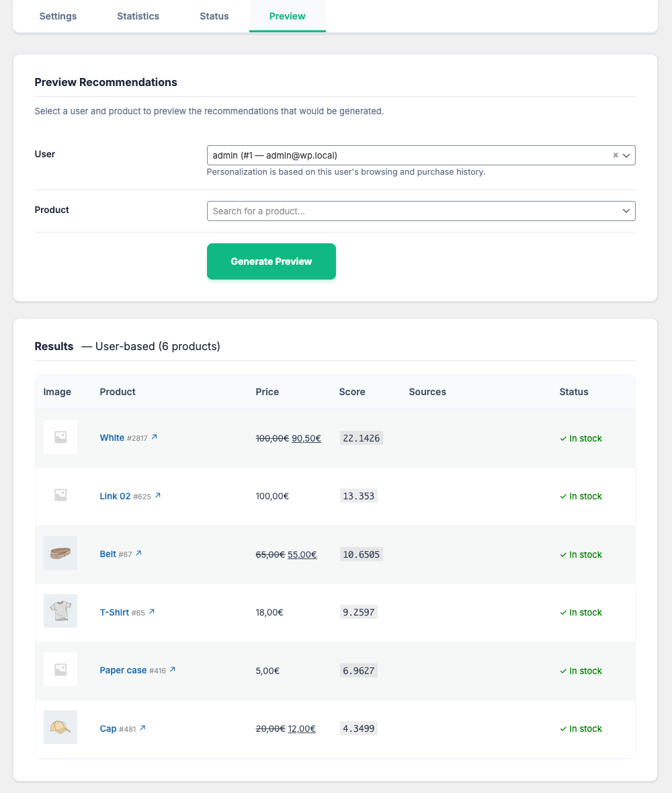Switch to the Settings tab
The image size is (672, 793).
coord(58,16)
